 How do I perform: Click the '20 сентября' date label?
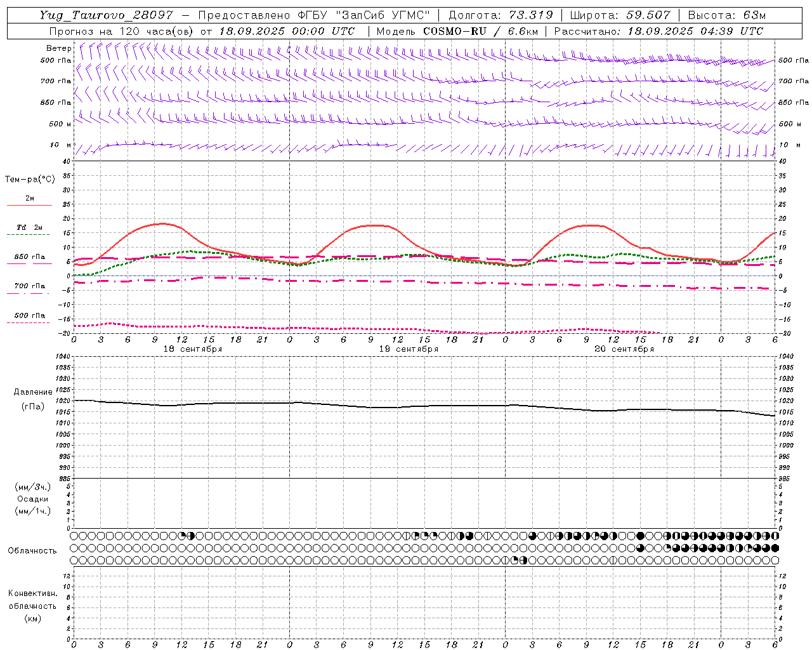pyautogui.click(x=624, y=349)
